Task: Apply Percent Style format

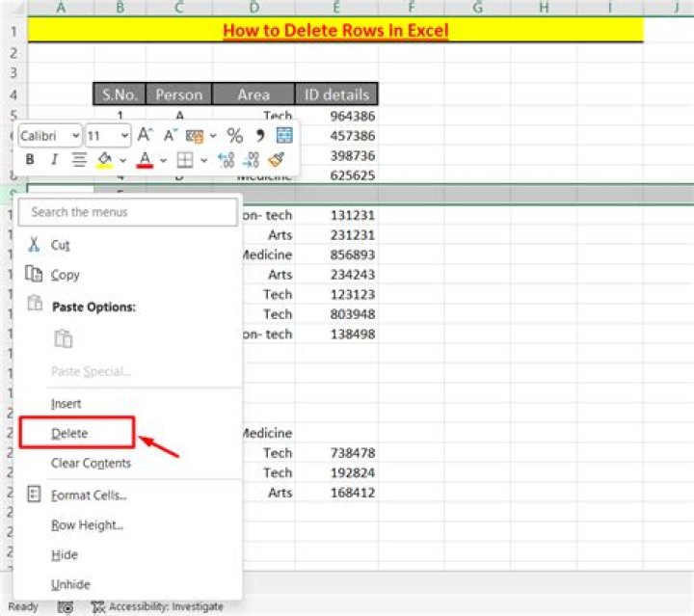Action: 234,136
